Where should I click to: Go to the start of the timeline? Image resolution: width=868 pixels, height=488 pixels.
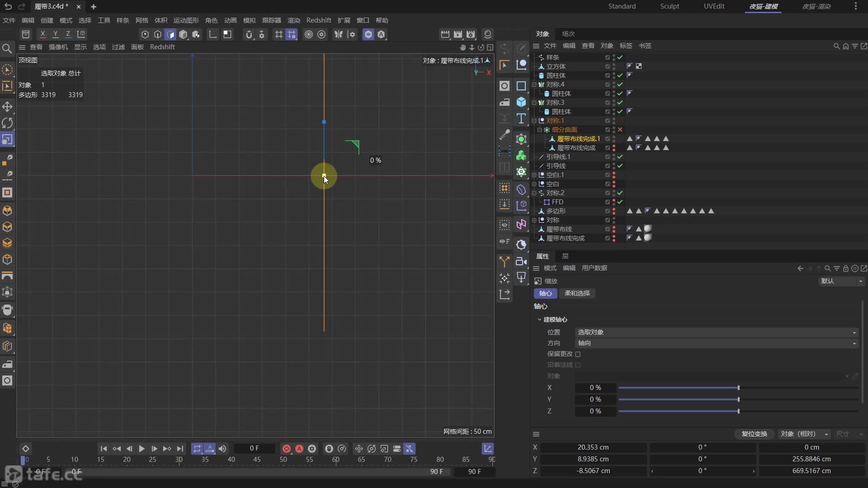coord(104,449)
